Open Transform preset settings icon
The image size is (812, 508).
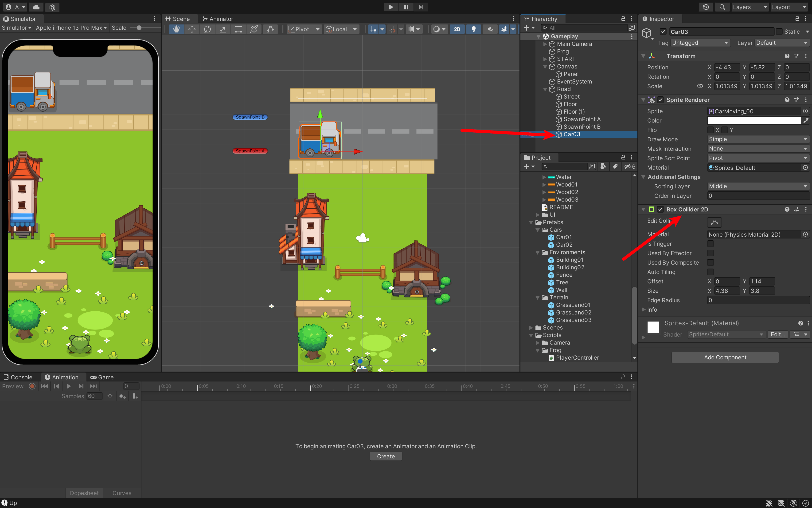click(796, 56)
